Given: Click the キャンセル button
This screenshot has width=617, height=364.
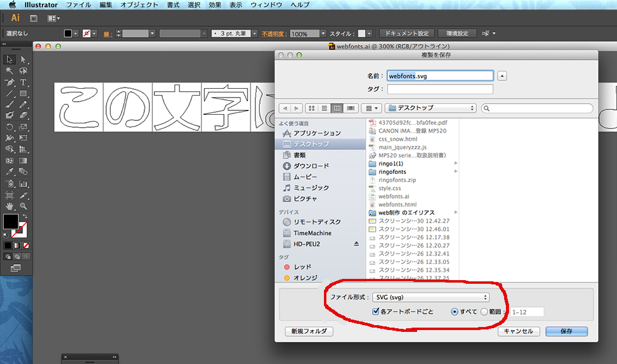Looking at the screenshot, I should pos(518,331).
